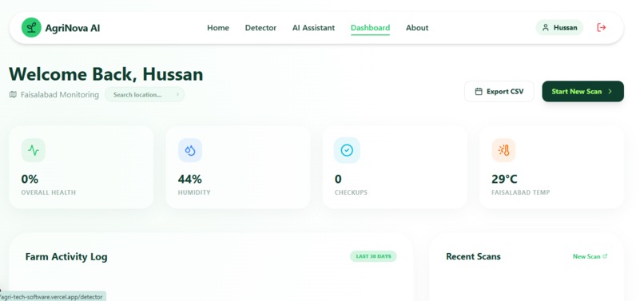The width and height of the screenshot is (644, 301).
Task: Click the CHECKUPS label
Action: pyautogui.click(x=351, y=192)
